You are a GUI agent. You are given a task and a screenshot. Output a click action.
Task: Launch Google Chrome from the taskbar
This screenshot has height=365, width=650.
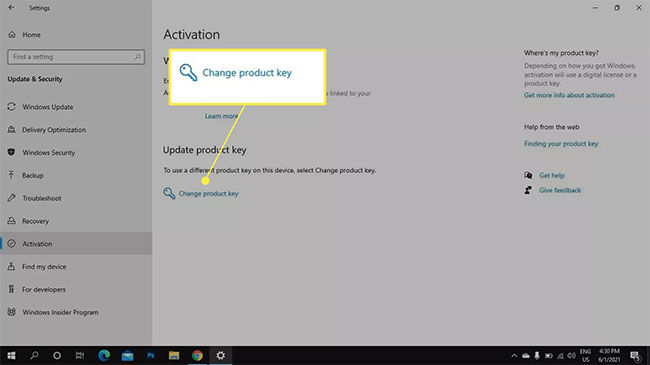pos(197,355)
